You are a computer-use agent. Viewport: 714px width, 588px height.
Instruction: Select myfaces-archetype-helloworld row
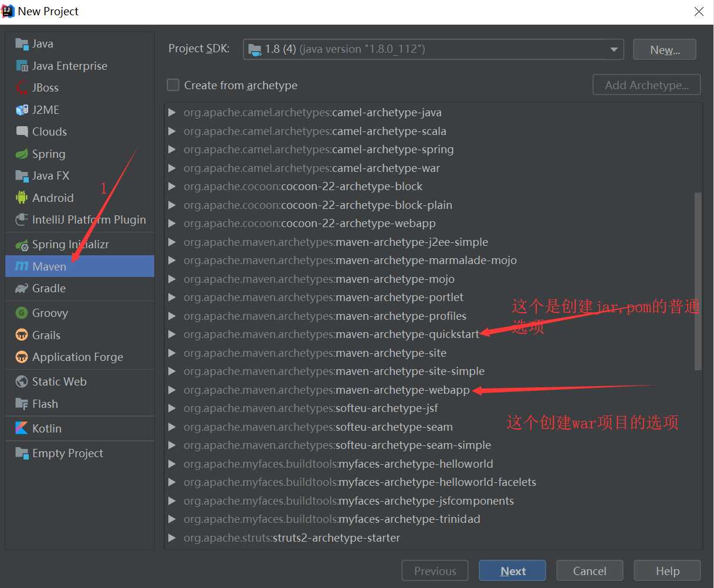pos(433,464)
